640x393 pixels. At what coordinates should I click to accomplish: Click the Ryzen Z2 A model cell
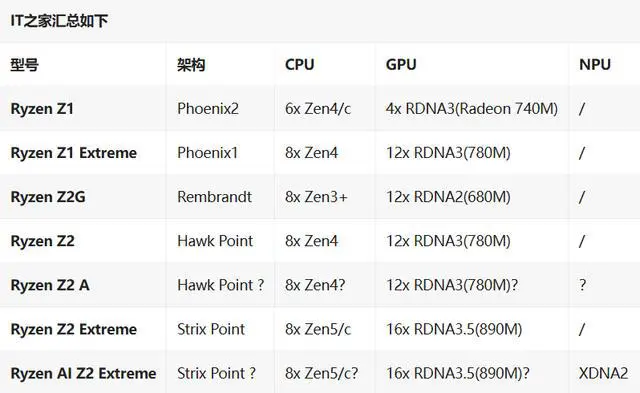click(x=50, y=285)
